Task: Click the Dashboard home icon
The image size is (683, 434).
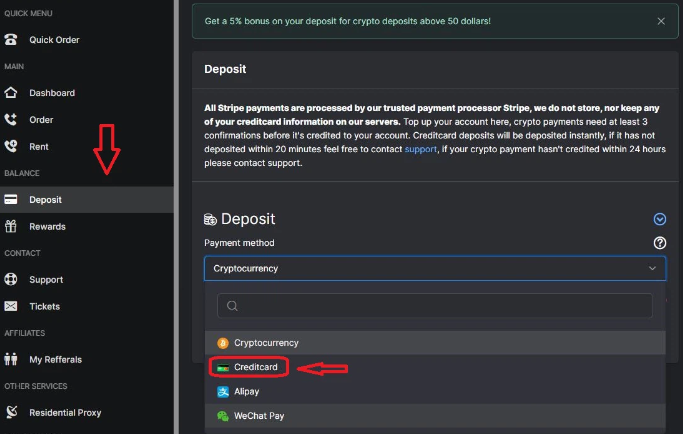Action: pos(11,93)
